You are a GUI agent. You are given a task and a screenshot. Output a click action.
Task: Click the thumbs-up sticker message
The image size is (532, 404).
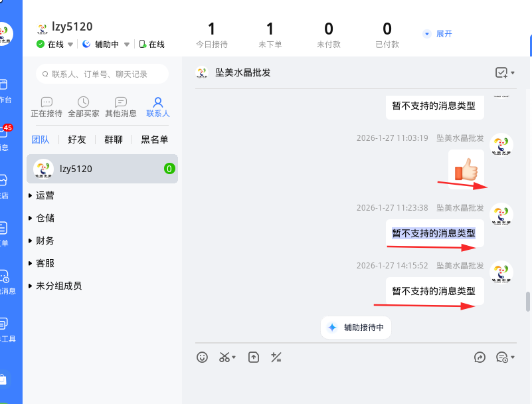(x=466, y=169)
